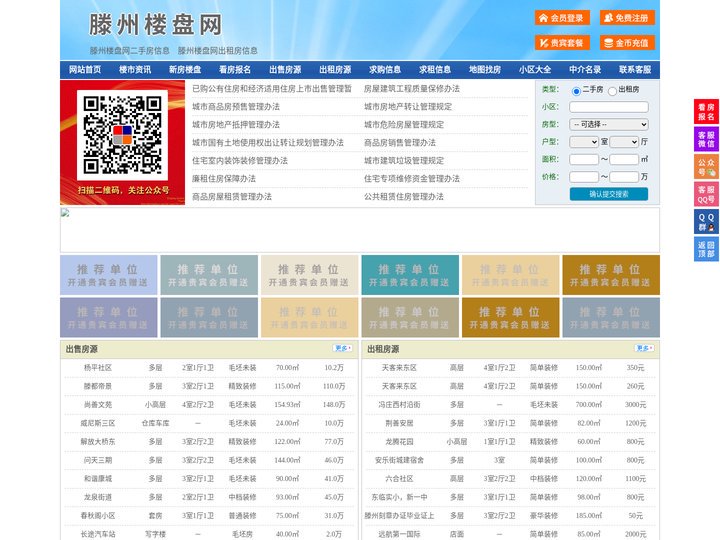Screen dimensions: 720x540
Task: Open the 荆善安居 rental listing
Action: [x=399, y=423]
